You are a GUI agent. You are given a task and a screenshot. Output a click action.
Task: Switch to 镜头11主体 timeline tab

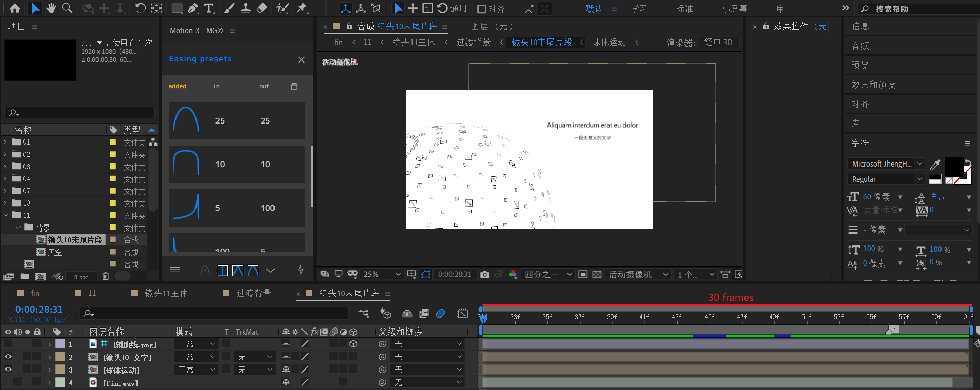coord(166,293)
